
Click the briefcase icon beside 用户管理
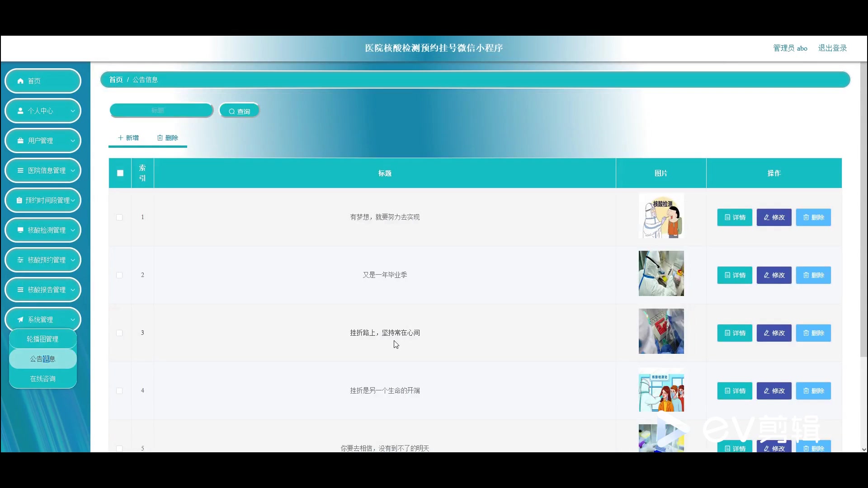point(20,141)
